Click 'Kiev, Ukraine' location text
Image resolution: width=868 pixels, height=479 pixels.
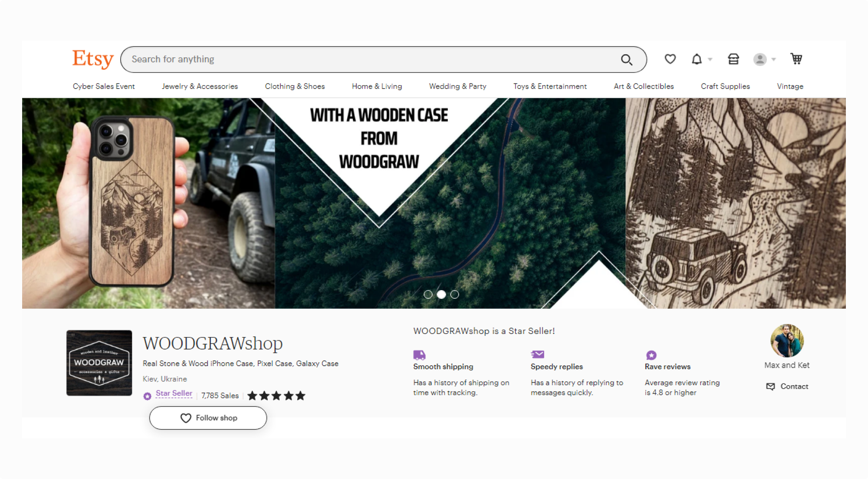[165, 379]
